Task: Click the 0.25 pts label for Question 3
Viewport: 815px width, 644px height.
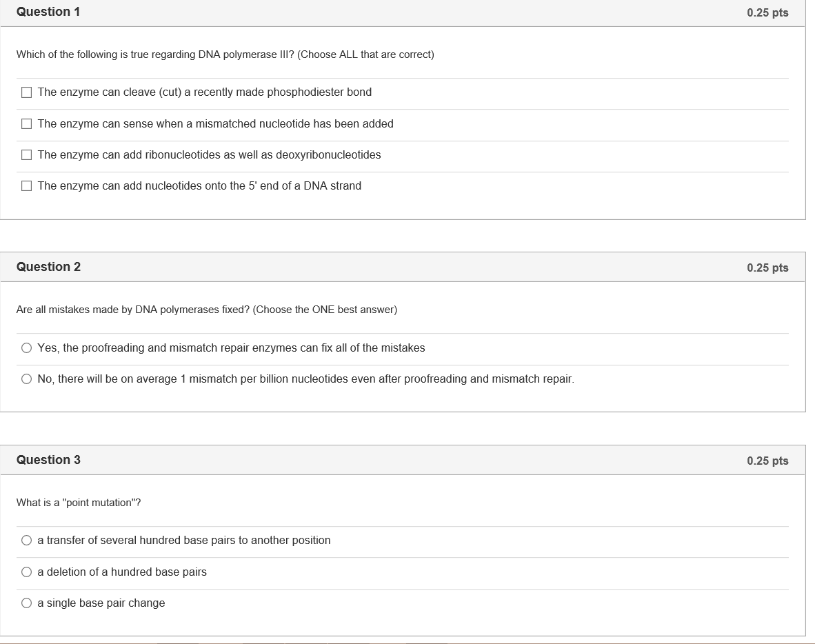Action: pyautogui.click(x=767, y=461)
